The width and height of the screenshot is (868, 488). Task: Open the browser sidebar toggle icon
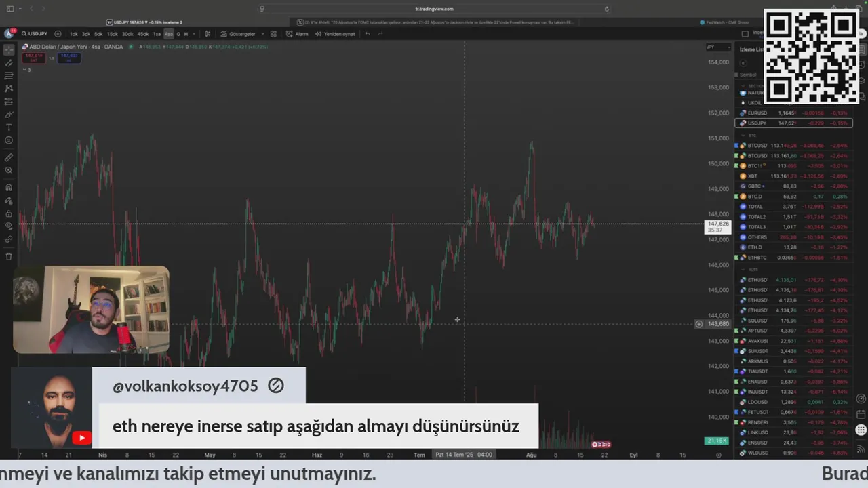[x=11, y=9]
